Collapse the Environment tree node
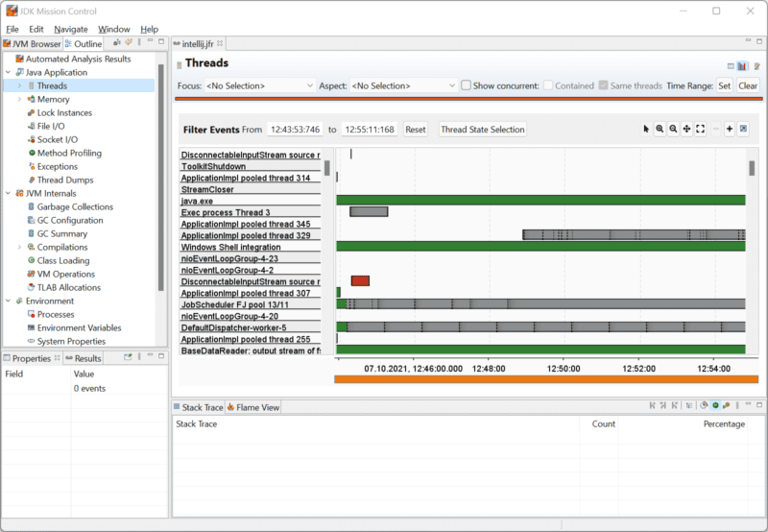The height and width of the screenshot is (532, 768). [x=8, y=301]
